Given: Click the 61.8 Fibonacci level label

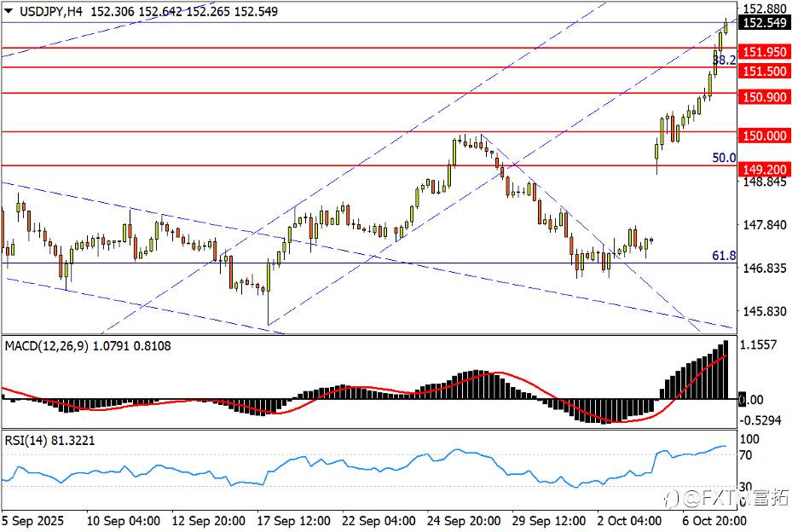Looking at the screenshot, I should pyautogui.click(x=724, y=256).
